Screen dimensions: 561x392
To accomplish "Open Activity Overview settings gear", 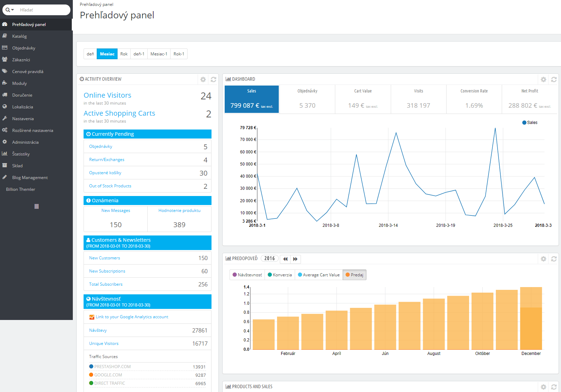I will click(x=203, y=79).
